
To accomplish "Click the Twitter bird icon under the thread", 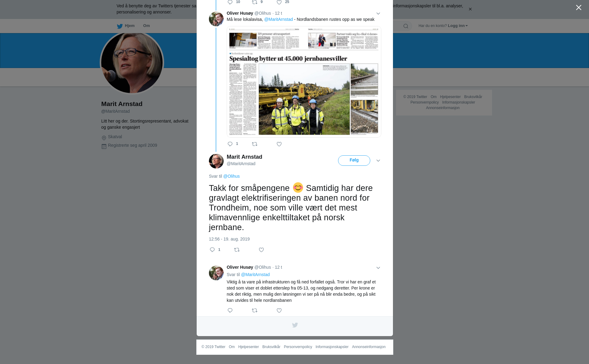I will (295, 325).
